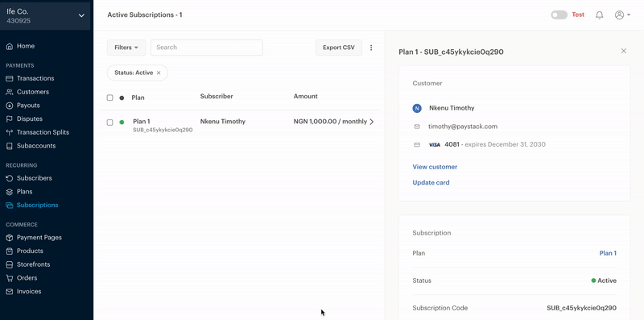Click the Customers people icon
Screen dimensions: 644x320
[10, 92]
